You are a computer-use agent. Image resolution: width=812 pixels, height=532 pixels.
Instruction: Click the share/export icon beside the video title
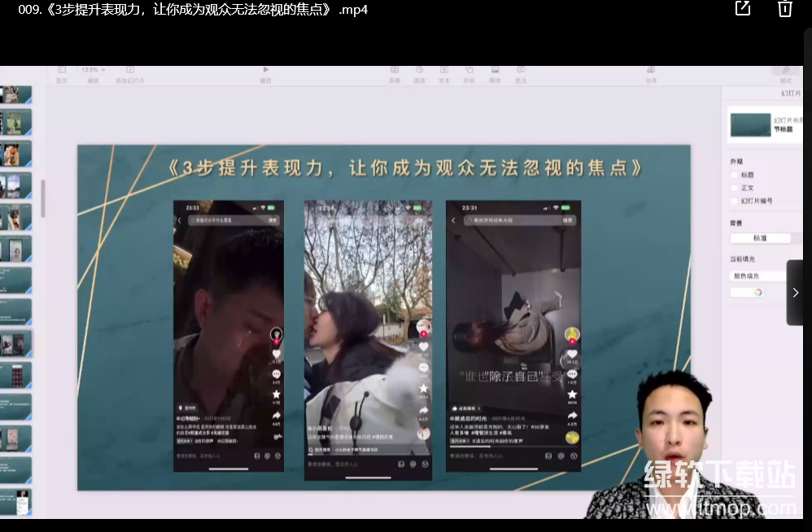[743, 8]
